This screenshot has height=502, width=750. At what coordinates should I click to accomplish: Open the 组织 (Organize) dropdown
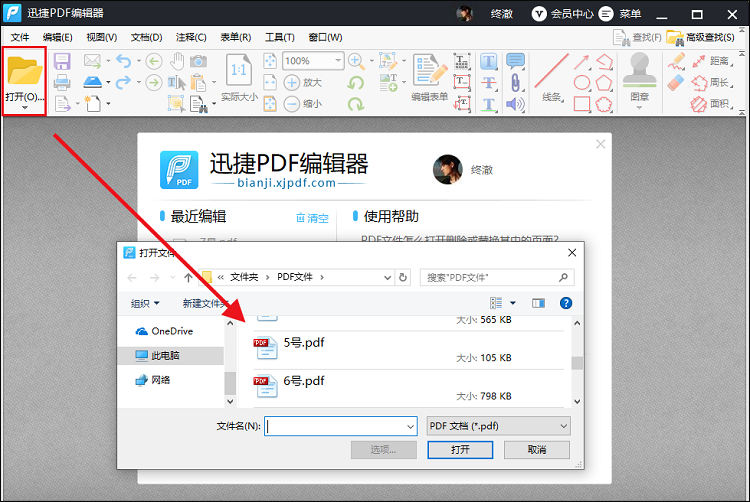[145, 304]
